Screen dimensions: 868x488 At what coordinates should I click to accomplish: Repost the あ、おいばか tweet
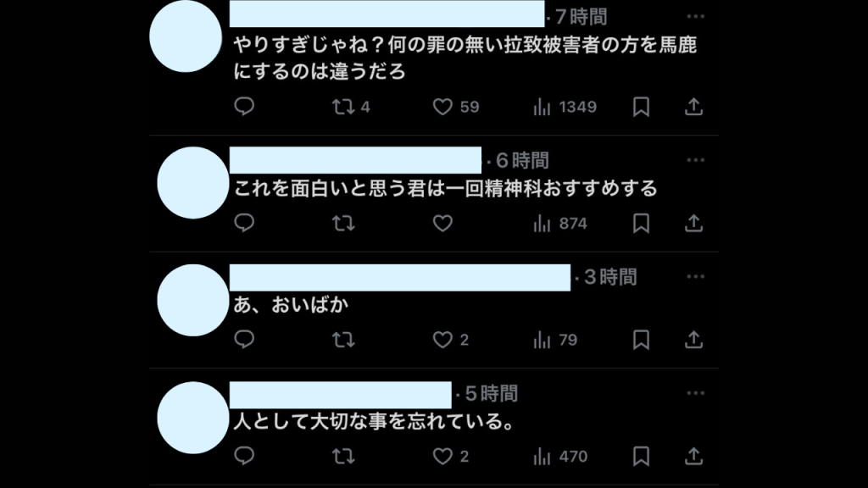343,339
